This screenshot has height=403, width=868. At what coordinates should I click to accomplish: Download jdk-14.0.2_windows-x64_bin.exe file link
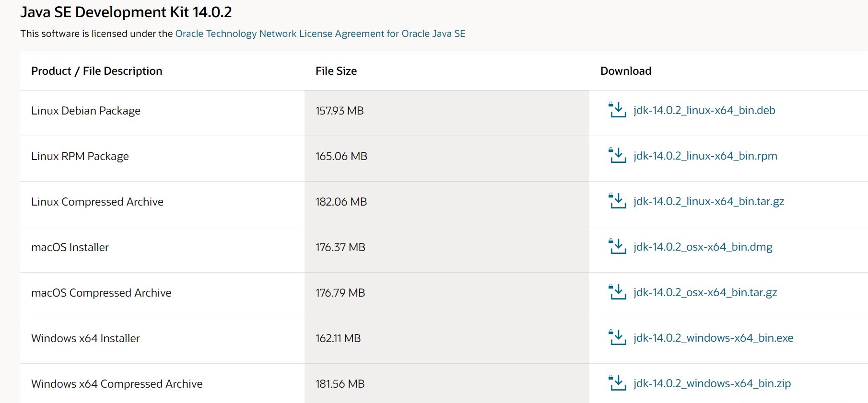tap(713, 338)
